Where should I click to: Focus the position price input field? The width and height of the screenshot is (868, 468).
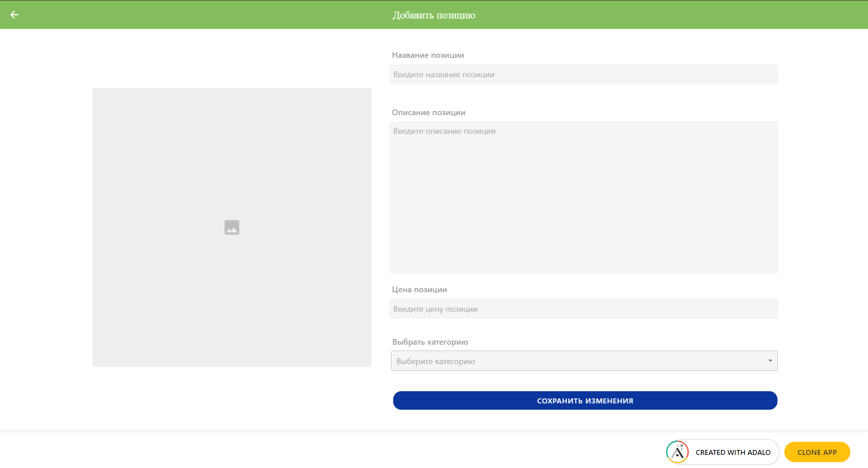coord(583,309)
